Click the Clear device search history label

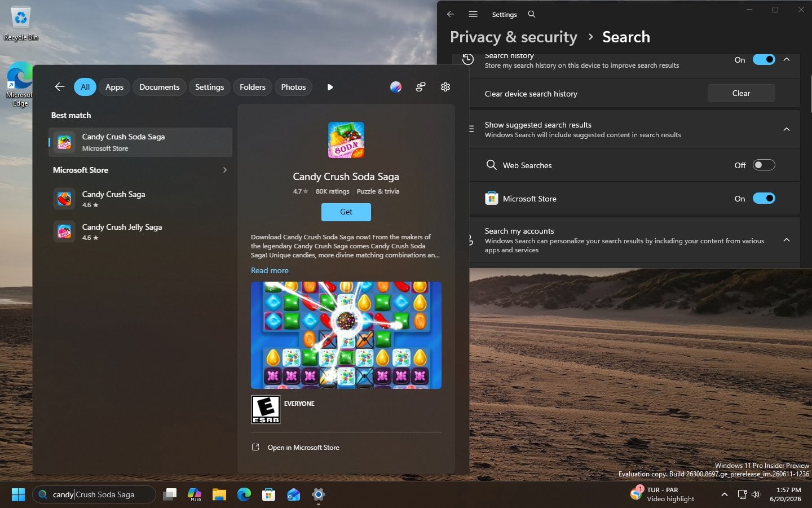tap(531, 94)
